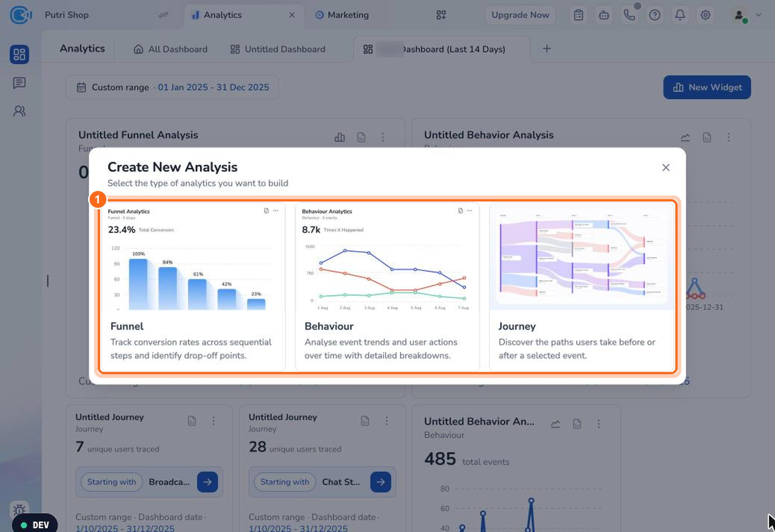Export the 485 events Behavior widget document icon
The width and height of the screenshot is (775, 532).
[x=577, y=424]
